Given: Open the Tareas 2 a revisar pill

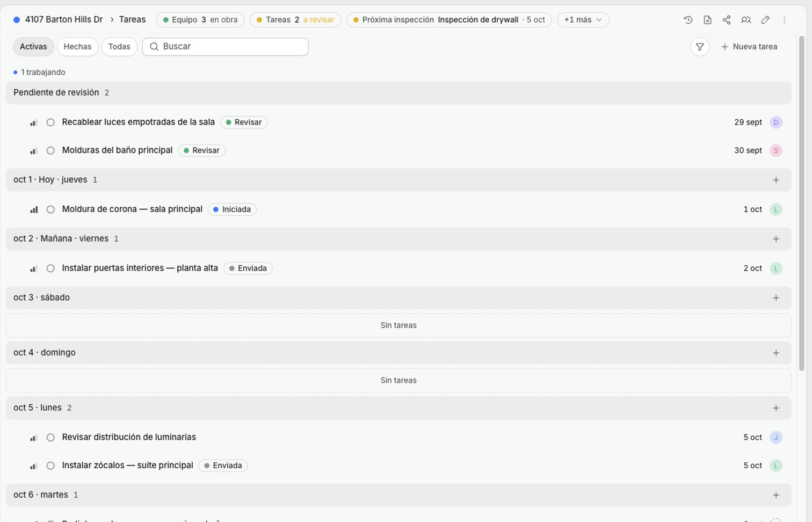Looking at the screenshot, I should (x=295, y=20).
